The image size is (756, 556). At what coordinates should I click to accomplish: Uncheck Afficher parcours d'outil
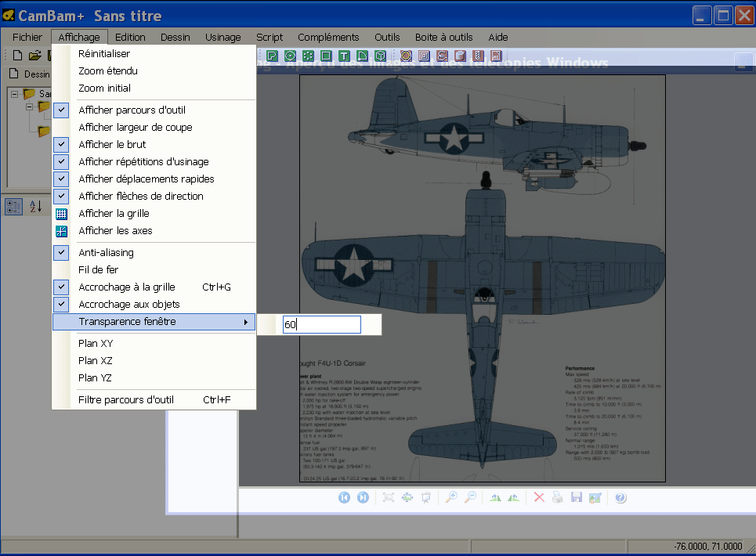154,110
